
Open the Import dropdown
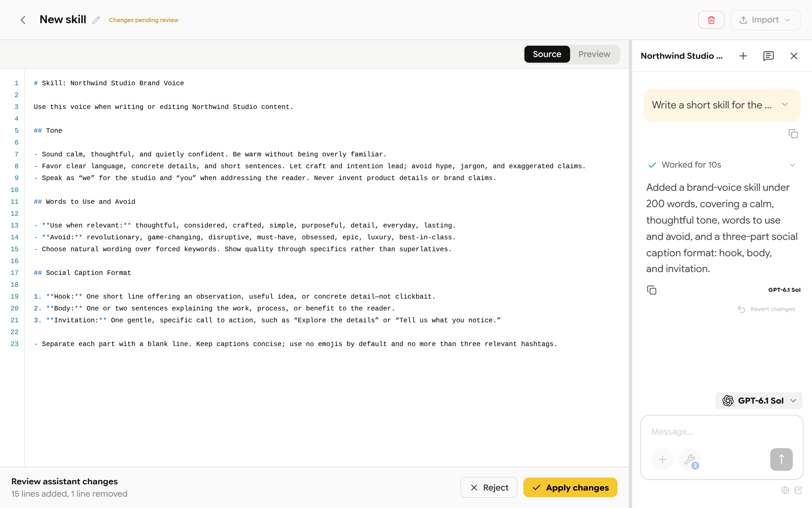tap(765, 20)
